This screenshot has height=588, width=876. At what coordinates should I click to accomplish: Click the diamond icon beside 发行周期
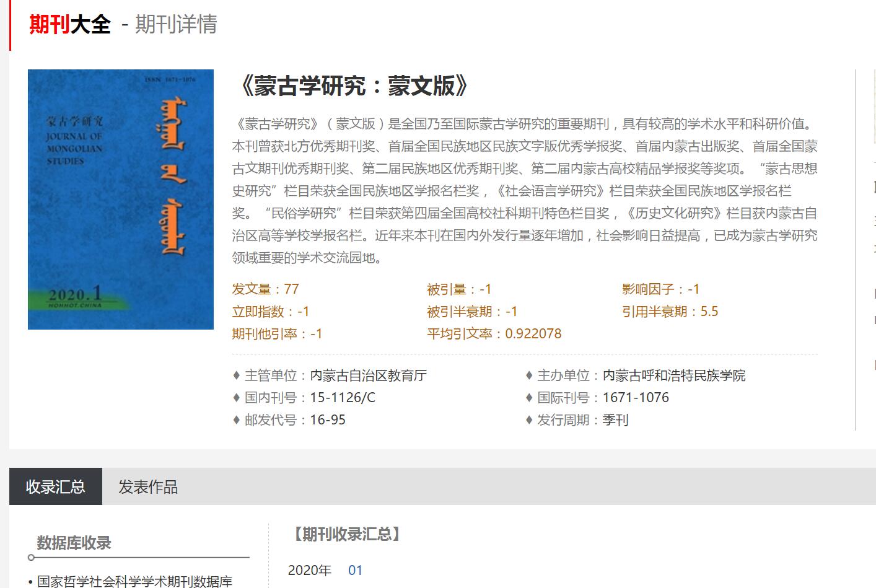click(x=528, y=420)
